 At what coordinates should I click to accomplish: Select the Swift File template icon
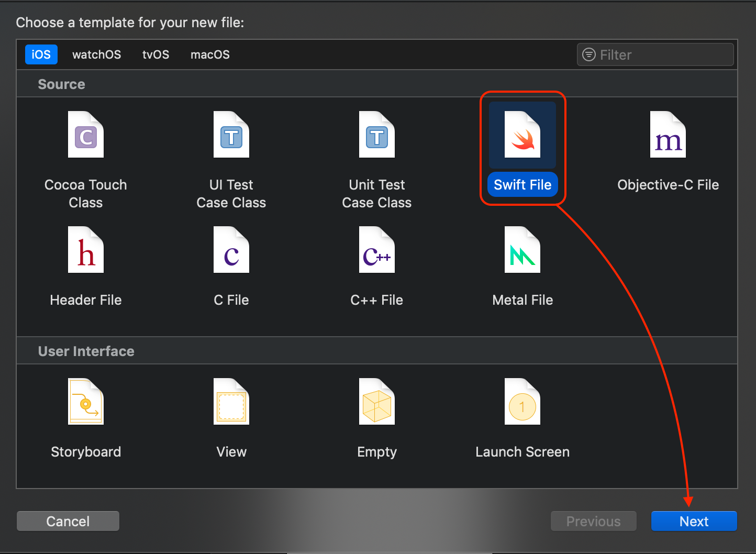(x=522, y=135)
